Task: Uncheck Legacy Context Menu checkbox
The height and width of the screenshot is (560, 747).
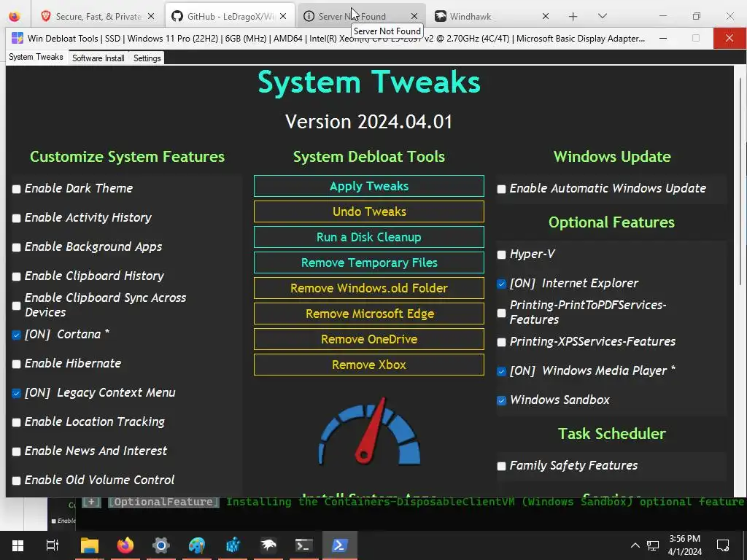Action: (x=16, y=393)
